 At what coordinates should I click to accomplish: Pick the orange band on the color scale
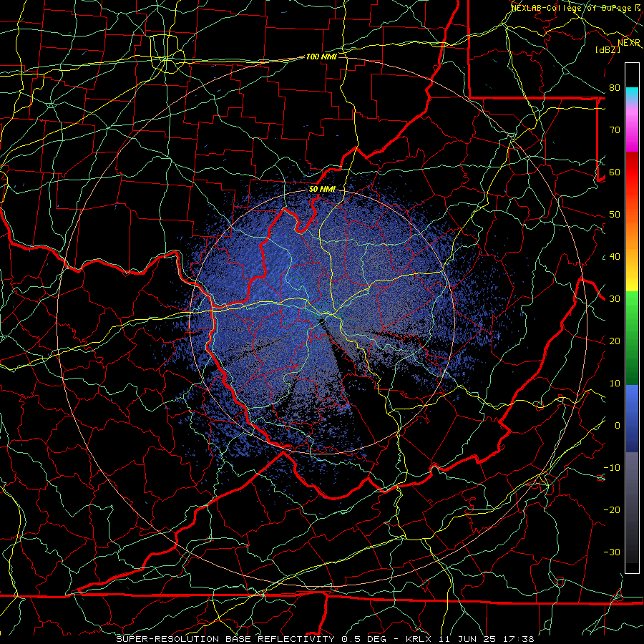point(632,234)
